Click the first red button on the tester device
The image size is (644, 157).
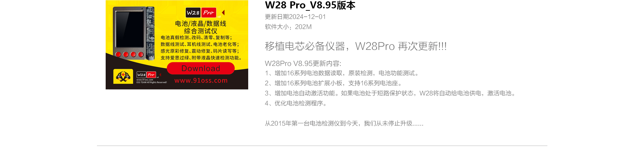(118, 54)
